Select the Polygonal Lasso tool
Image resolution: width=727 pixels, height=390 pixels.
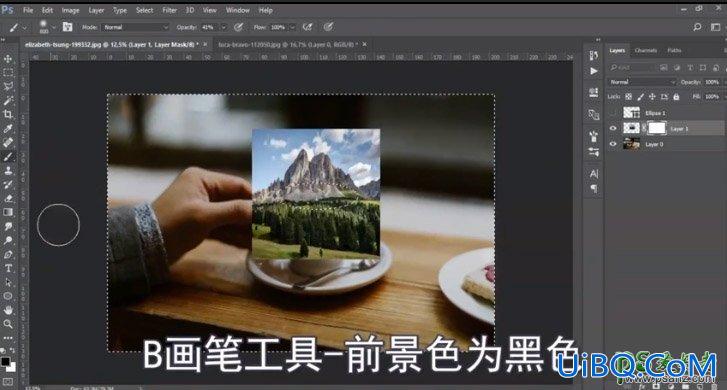point(8,87)
